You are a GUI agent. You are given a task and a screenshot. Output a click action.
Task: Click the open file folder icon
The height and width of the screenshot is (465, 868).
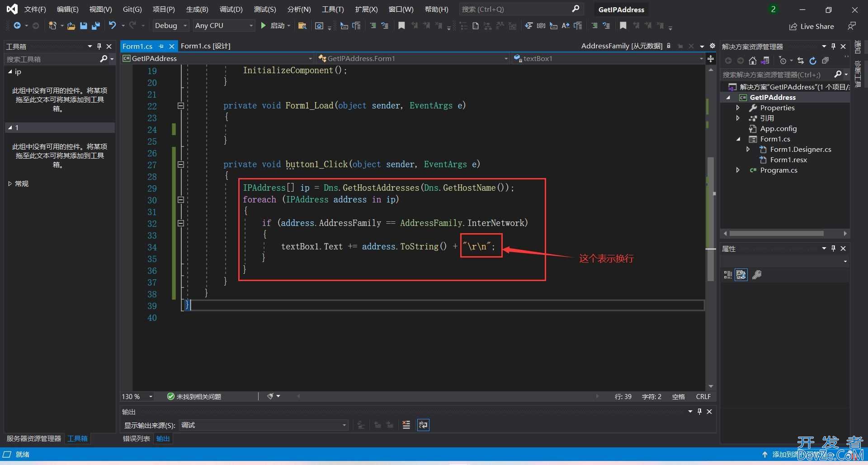coord(71,26)
